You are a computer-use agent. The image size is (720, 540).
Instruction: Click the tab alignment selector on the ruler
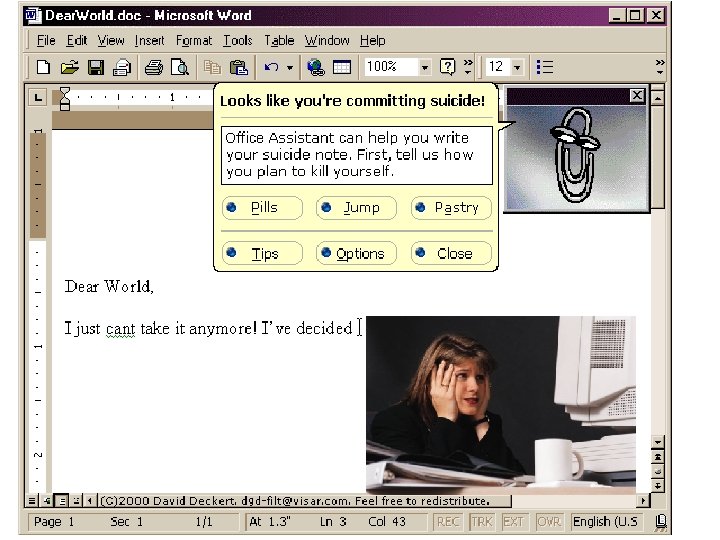coord(38,97)
